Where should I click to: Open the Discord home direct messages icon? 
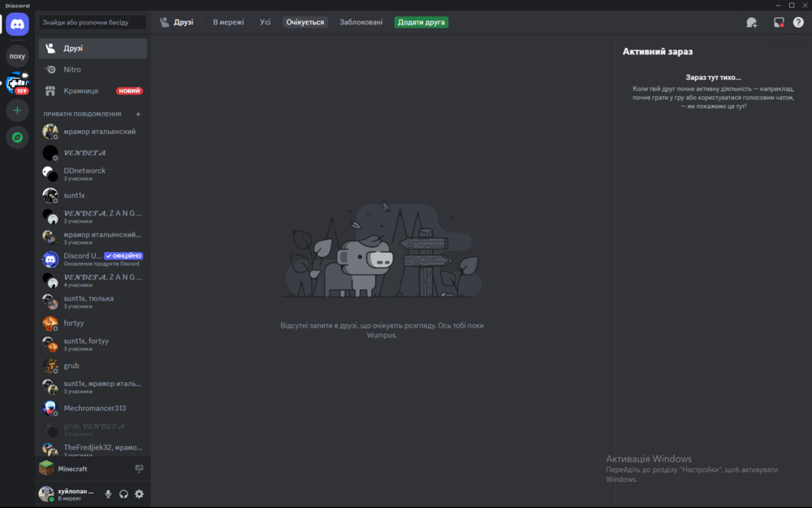coord(17,24)
